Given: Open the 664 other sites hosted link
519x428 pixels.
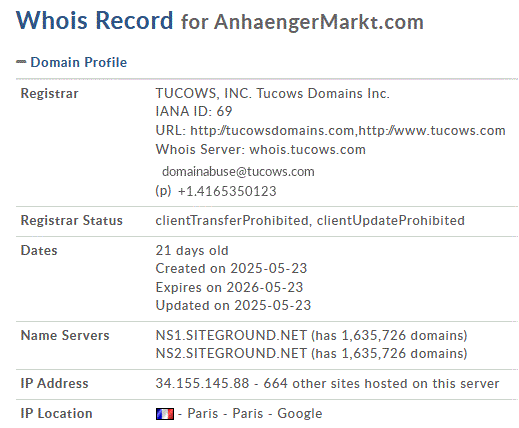Looking at the screenshot, I should (381, 383).
